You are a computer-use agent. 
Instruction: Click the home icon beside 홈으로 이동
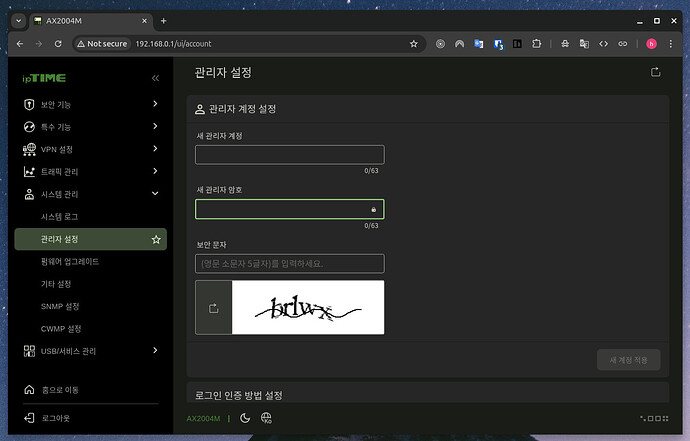click(29, 390)
